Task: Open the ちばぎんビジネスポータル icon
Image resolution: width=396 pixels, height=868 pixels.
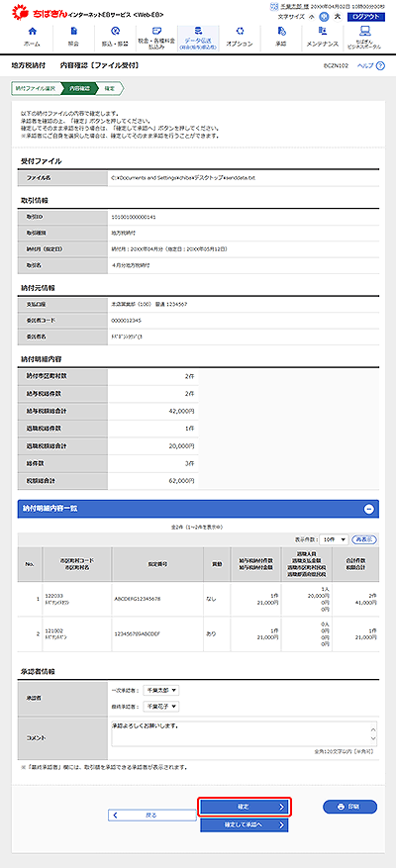Action: tap(364, 38)
